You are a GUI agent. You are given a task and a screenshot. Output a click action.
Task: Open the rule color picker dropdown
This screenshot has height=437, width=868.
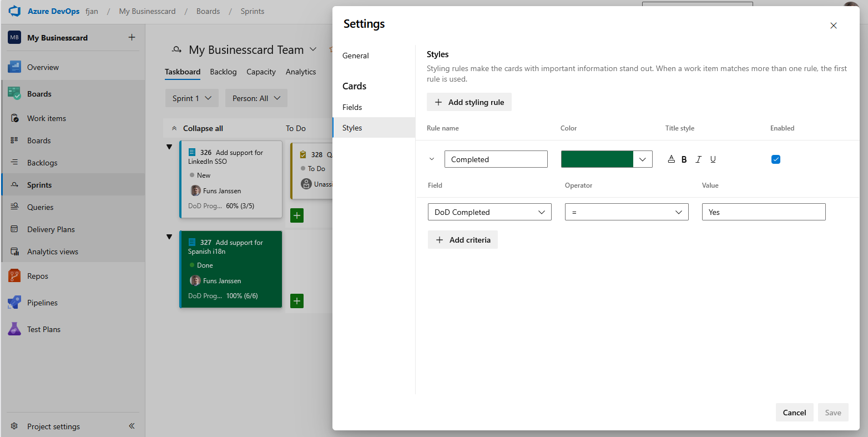pyautogui.click(x=643, y=159)
